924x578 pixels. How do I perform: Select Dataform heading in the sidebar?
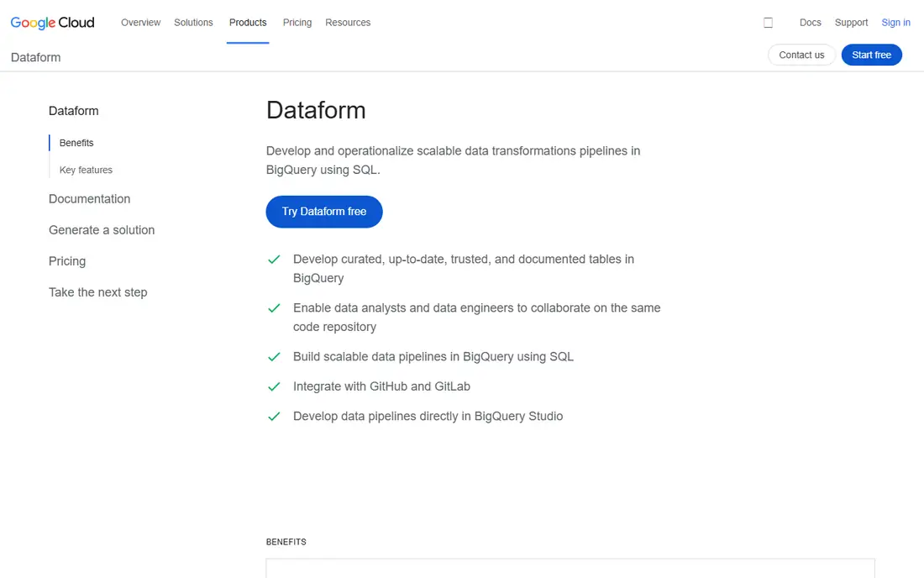(74, 111)
